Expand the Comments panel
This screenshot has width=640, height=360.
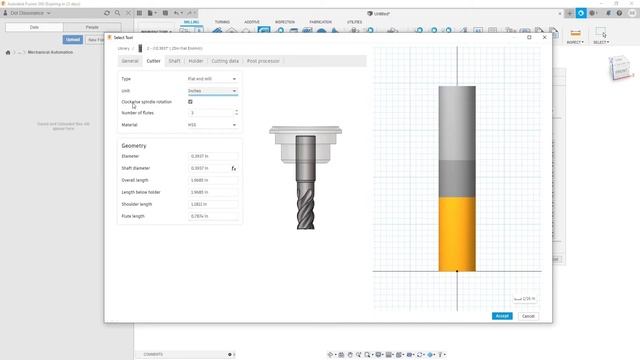230,354
